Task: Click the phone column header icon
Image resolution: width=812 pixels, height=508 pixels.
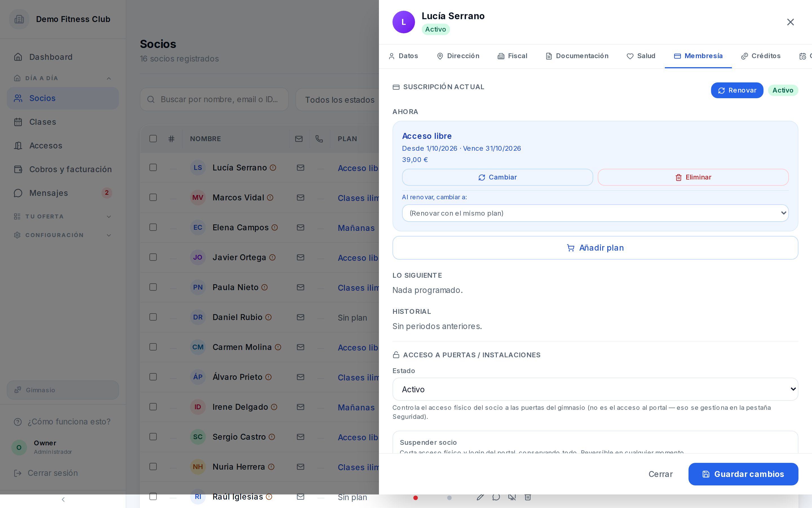Action: (319, 139)
